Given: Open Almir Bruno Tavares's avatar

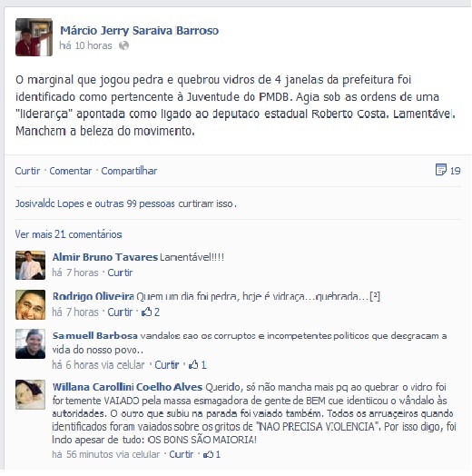Looking at the screenshot, I should coord(30,265).
